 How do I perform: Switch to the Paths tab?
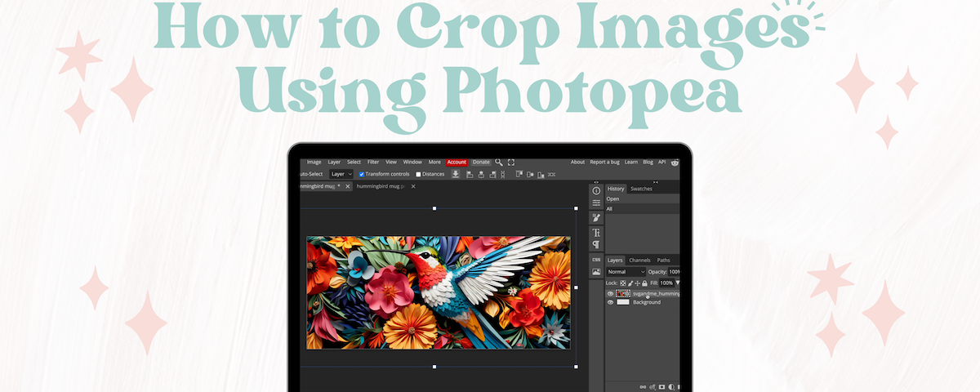tap(663, 260)
